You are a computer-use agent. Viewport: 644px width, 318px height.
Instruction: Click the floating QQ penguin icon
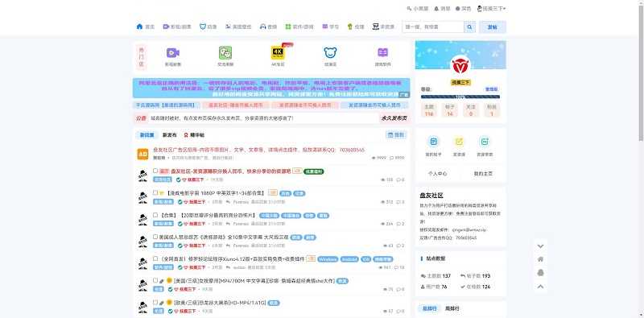coord(540,273)
